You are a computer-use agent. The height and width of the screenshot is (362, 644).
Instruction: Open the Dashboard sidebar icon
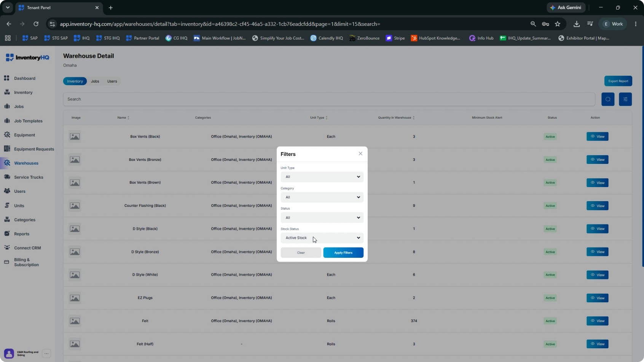(x=7, y=78)
